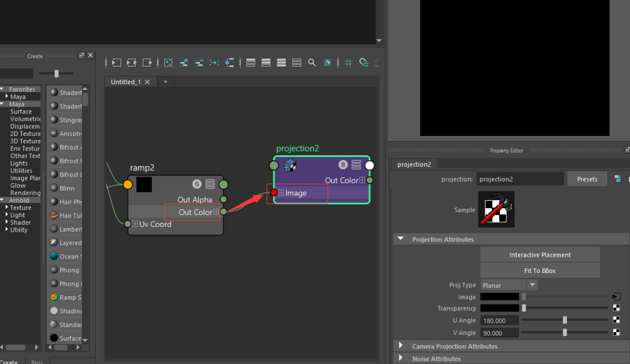The width and height of the screenshot is (630, 364).
Task: Collapse the Projection Attributes section
Action: [401, 239]
